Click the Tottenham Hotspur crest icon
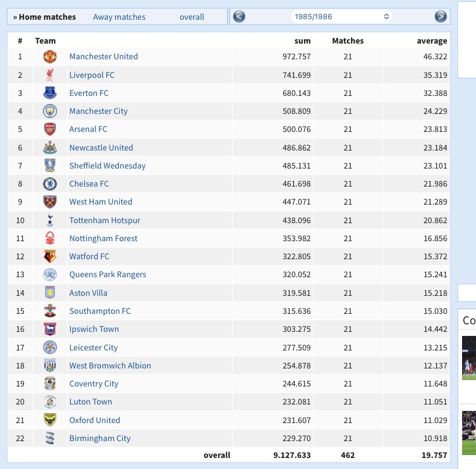Screen dimensions: 476x469 (50, 220)
